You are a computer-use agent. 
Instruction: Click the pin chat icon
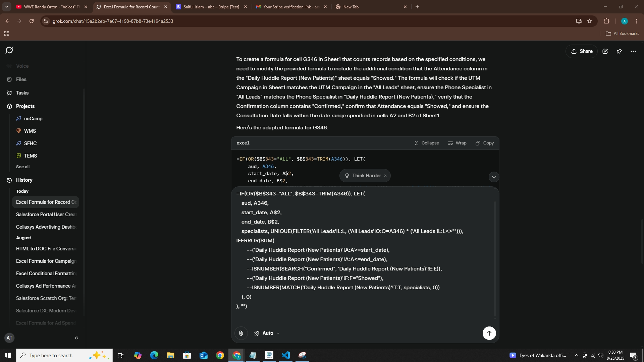click(619, 51)
